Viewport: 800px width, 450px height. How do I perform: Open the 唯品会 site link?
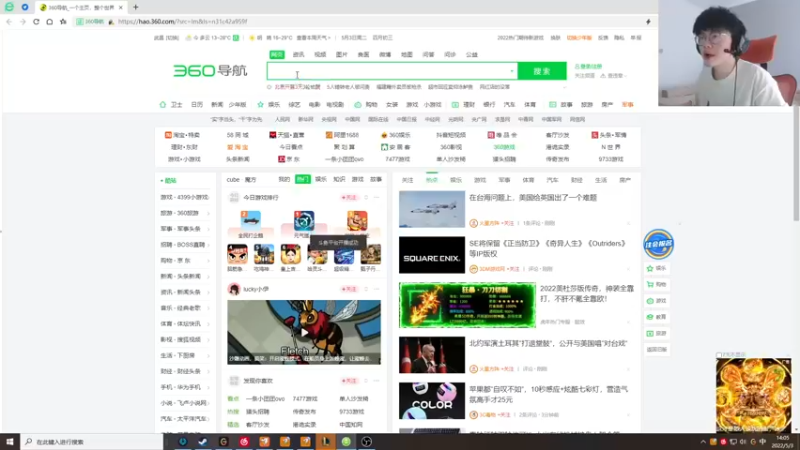click(x=503, y=135)
